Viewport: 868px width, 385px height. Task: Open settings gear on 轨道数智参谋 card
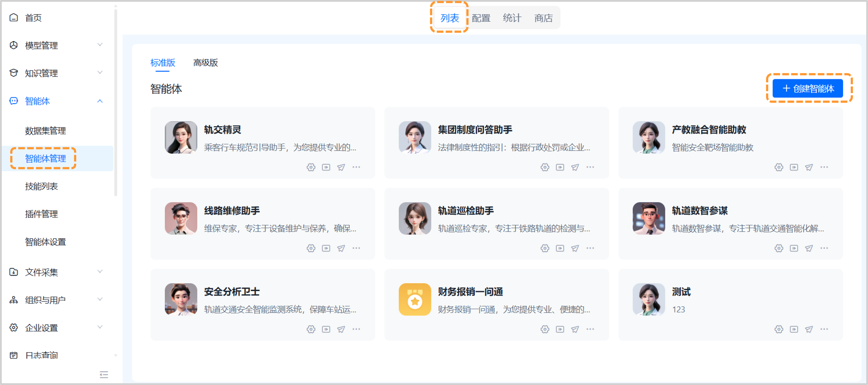tap(779, 248)
